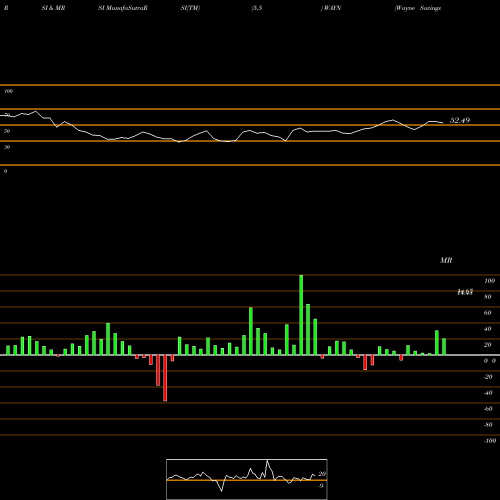The height and width of the screenshot is (500, 500).
Task: Click the ') WAYN' ticker symbol text
Action: (331, 8)
